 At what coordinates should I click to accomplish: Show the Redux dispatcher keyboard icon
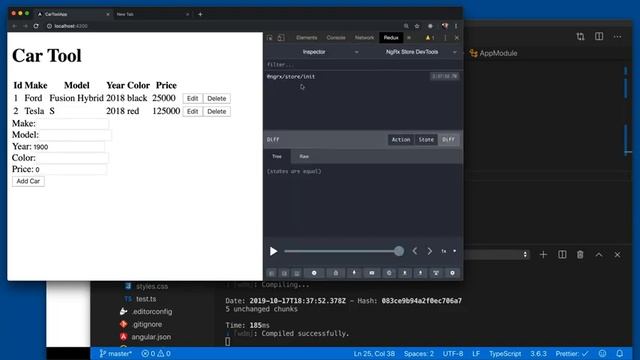(x=371, y=273)
